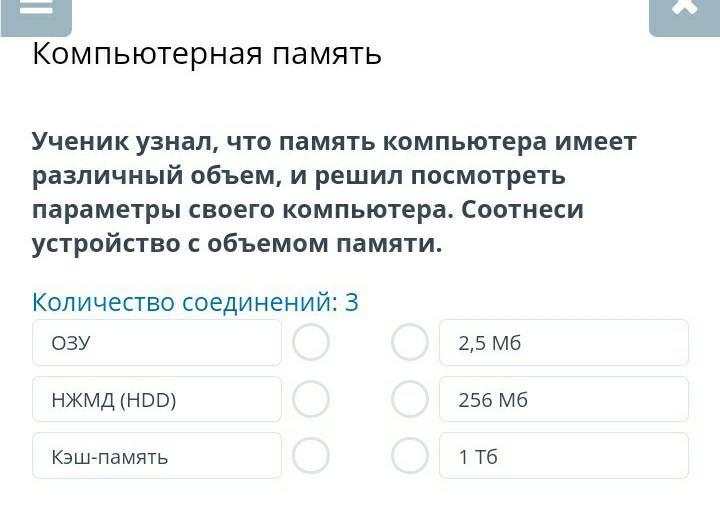This screenshot has height=517, width=720.
Task: Click the text устройство с объемом памяти
Action: coord(237,244)
